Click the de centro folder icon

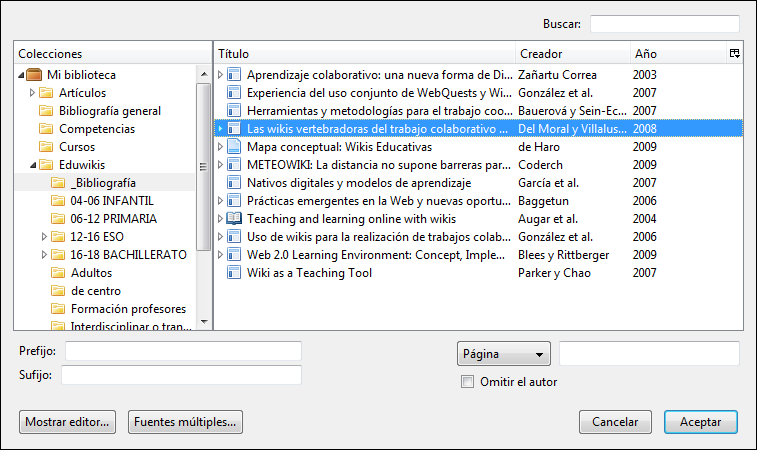[58, 291]
